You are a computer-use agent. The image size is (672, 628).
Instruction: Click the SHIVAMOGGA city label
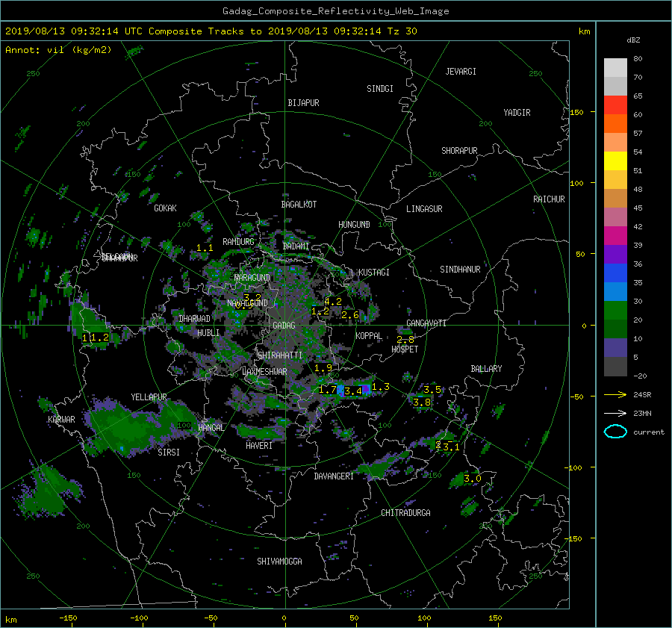point(279,561)
